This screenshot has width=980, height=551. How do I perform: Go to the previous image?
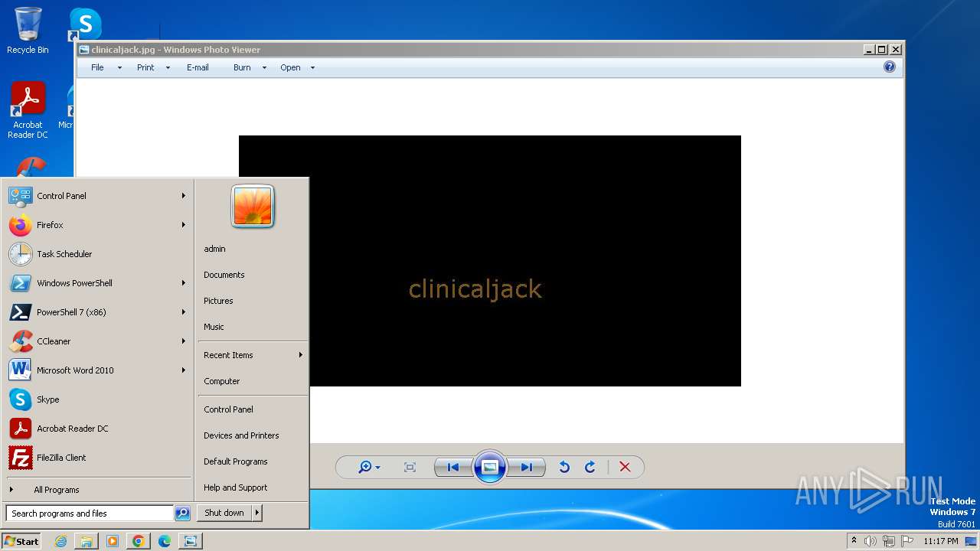(453, 467)
